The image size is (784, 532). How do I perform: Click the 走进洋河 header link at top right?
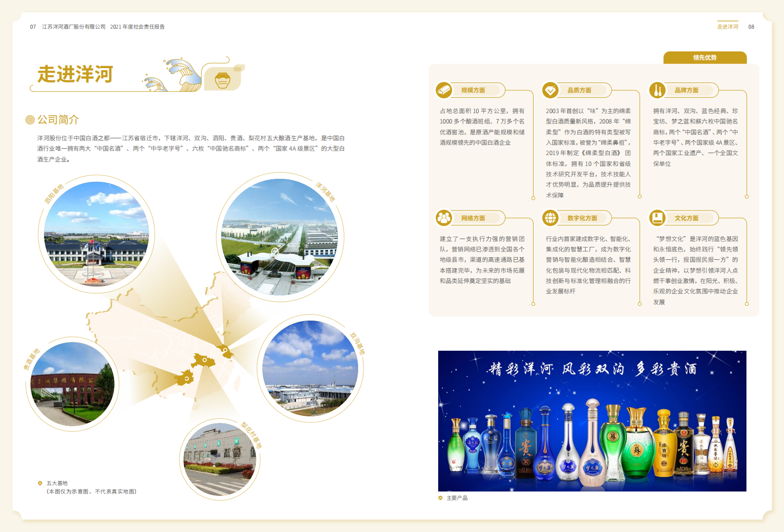coord(728,27)
